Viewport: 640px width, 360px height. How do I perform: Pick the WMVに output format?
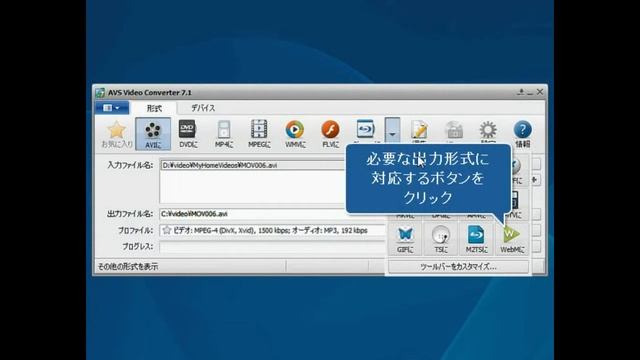295,134
